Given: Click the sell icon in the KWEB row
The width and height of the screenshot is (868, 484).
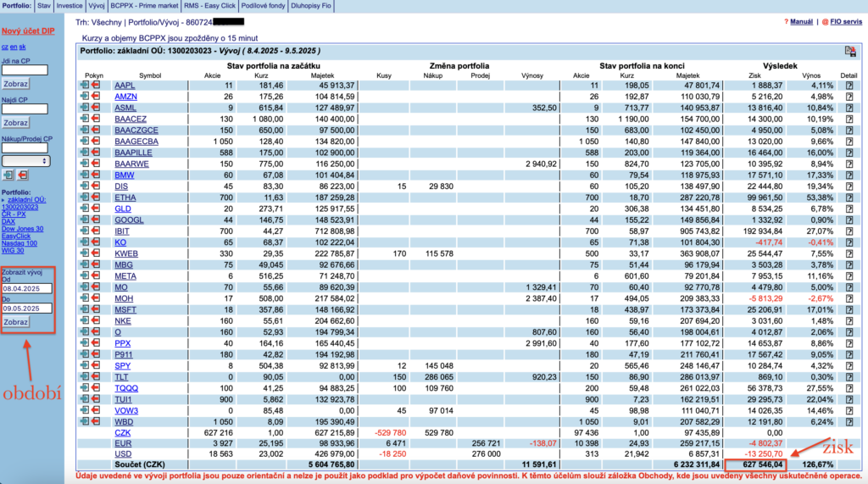Looking at the screenshot, I should click(96, 253).
